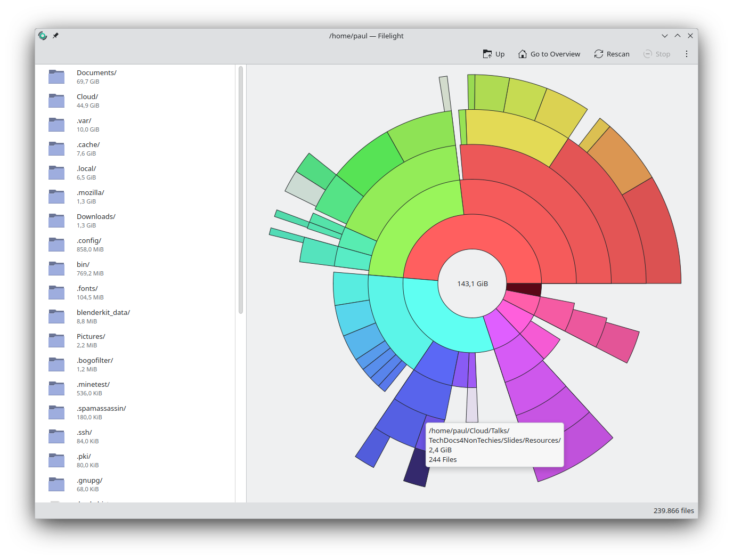Click the Filelight app icon in title bar

coord(43,36)
